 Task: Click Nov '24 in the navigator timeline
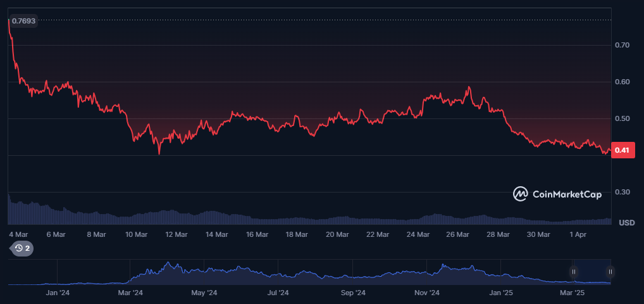[427, 293]
